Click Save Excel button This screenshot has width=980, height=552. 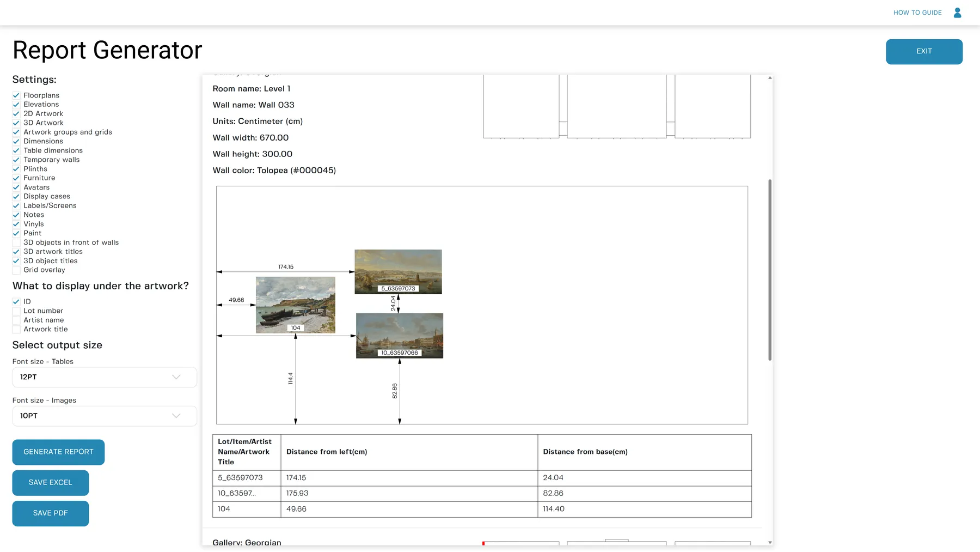pos(50,482)
